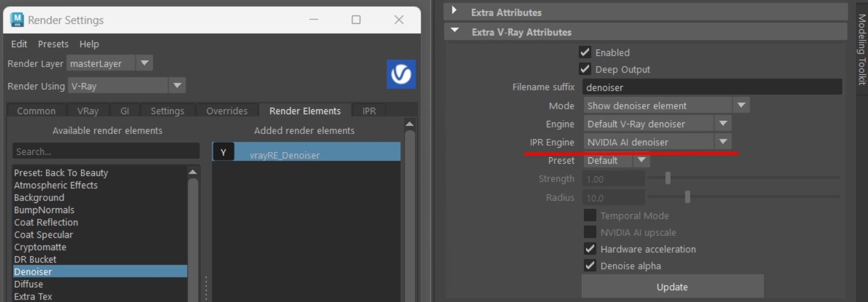Click the Maya icon in title bar
Screen dimensions: 868x302
click(x=17, y=20)
